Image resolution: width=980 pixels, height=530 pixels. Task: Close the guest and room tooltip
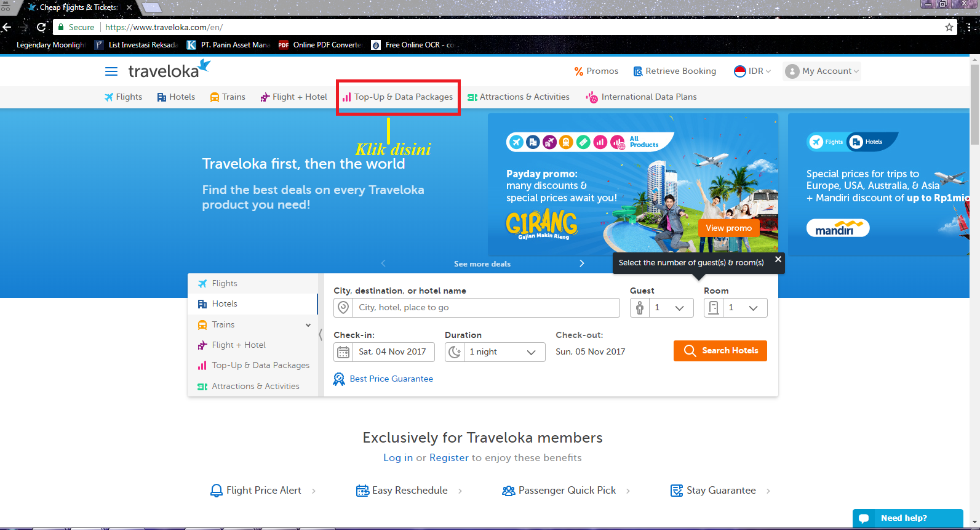pos(778,259)
